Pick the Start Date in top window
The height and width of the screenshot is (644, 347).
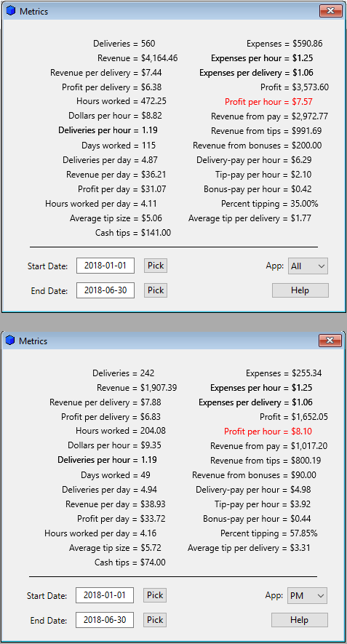[156, 266]
